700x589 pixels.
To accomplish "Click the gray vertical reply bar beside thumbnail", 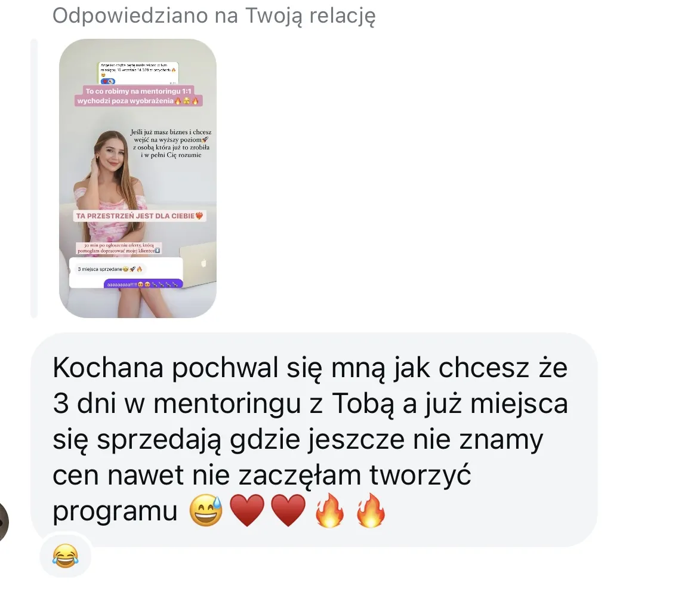I will (x=33, y=178).
